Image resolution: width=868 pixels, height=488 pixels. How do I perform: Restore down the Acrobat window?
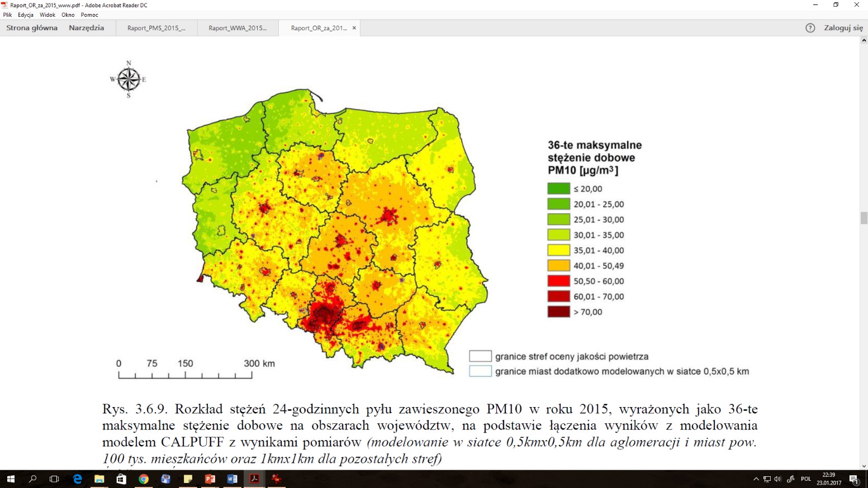(x=836, y=5)
